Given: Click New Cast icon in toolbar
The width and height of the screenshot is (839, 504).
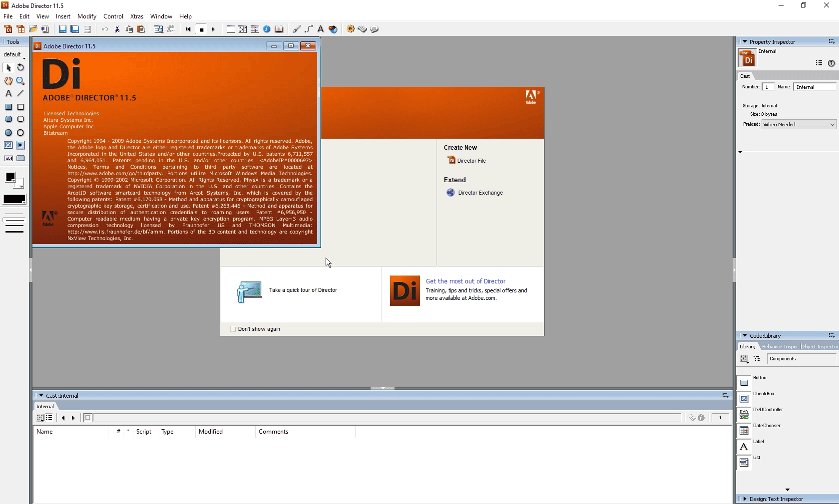Looking at the screenshot, I should point(20,29).
